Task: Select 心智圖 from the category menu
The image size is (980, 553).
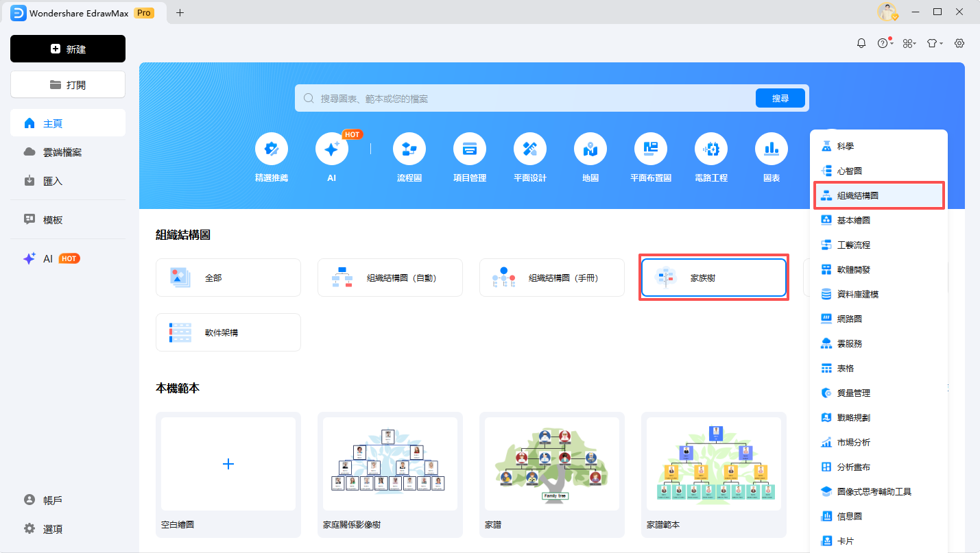Action: tap(849, 171)
